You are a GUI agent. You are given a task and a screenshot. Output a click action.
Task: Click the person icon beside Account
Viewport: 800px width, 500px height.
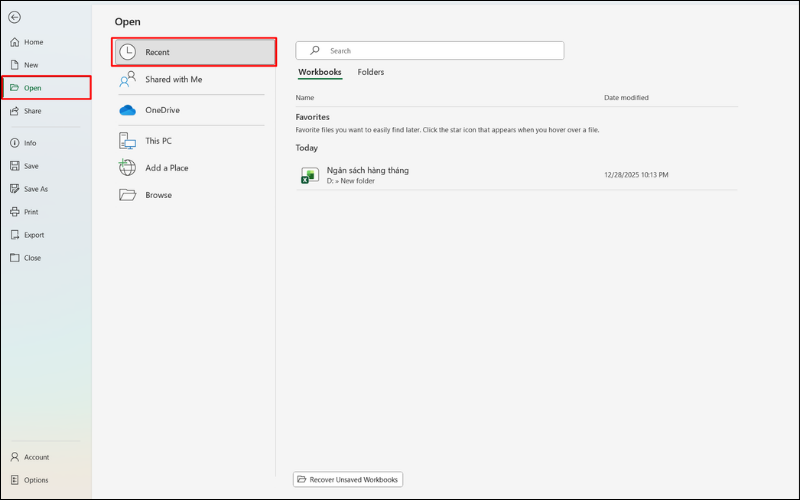point(15,457)
